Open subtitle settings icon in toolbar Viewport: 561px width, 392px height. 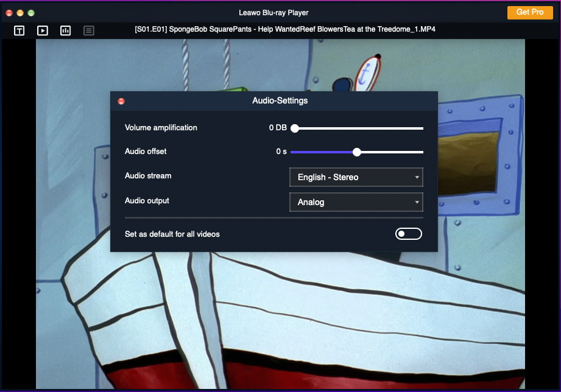click(19, 31)
